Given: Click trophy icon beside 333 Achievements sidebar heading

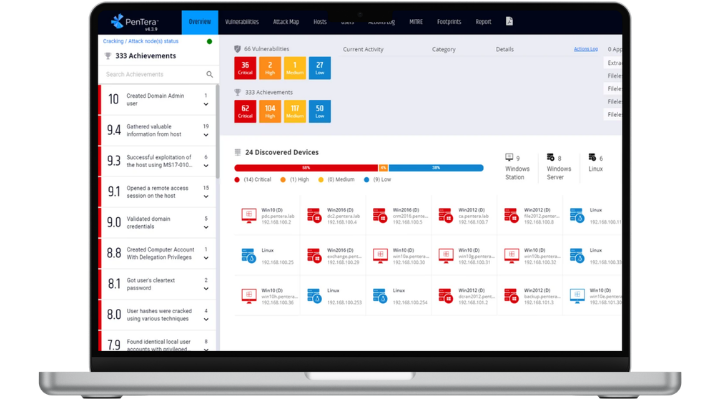Looking at the screenshot, I should pyautogui.click(x=108, y=56).
